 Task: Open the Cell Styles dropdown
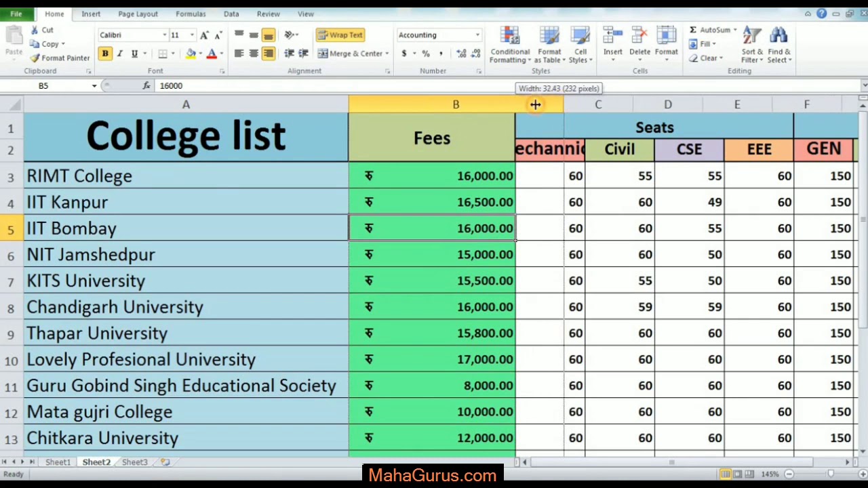click(580, 45)
